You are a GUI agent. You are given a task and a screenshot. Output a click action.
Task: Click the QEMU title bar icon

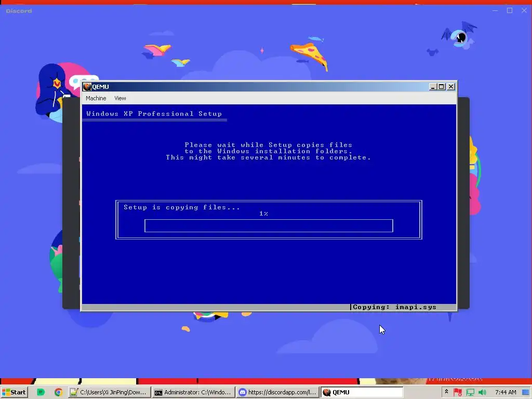tap(87, 87)
